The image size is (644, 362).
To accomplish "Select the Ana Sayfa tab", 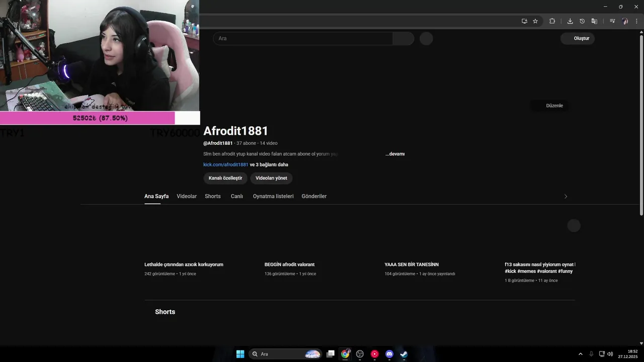I will tap(156, 196).
